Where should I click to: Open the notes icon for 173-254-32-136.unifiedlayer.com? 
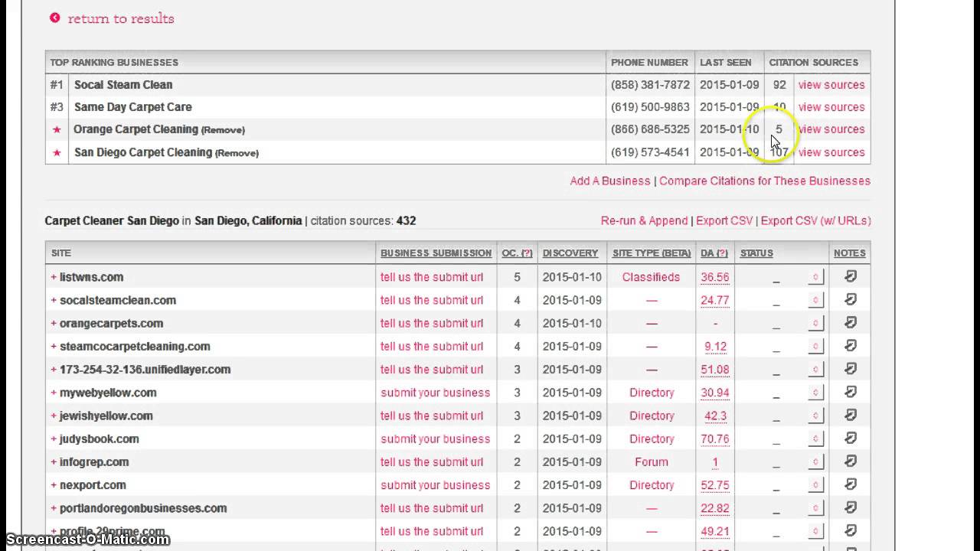(850, 369)
